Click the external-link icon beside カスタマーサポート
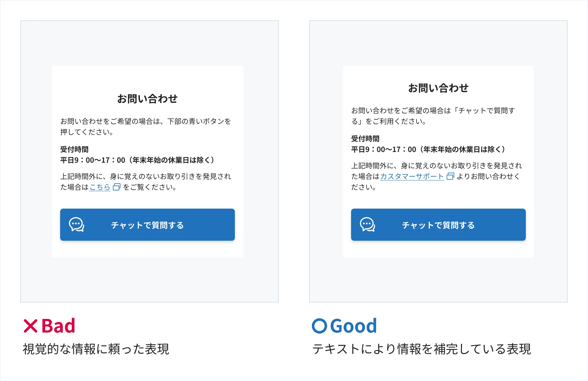This screenshot has width=588, height=381. tap(450, 176)
